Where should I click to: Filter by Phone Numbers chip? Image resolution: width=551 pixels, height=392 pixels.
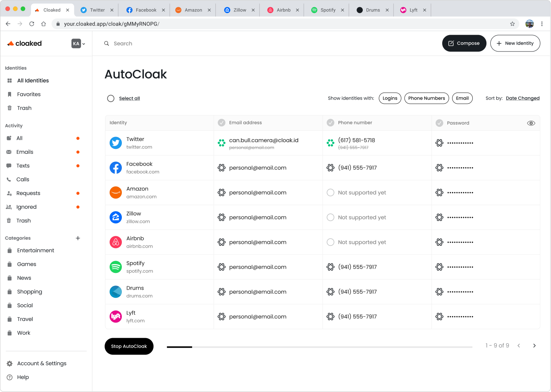click(427, 98)
